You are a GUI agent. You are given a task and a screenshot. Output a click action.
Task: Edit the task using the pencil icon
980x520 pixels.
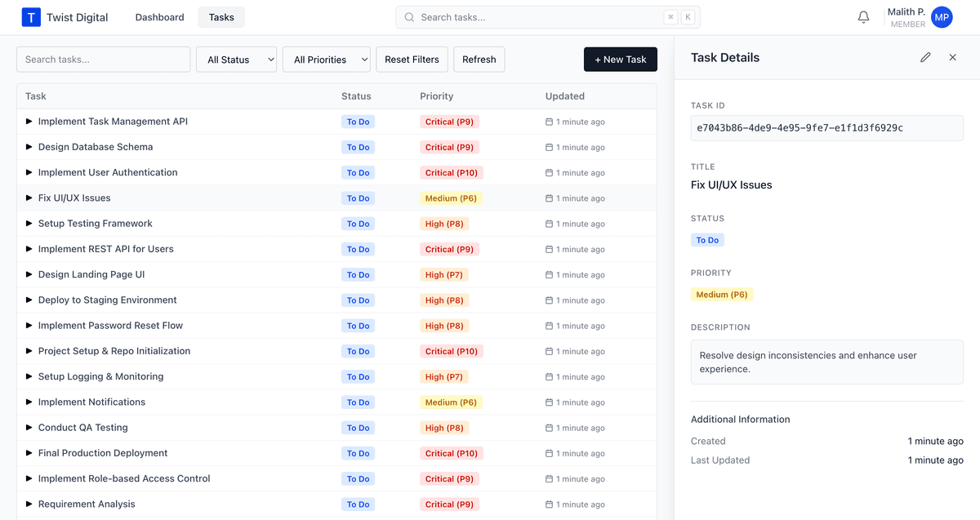(x=925, y=57)
